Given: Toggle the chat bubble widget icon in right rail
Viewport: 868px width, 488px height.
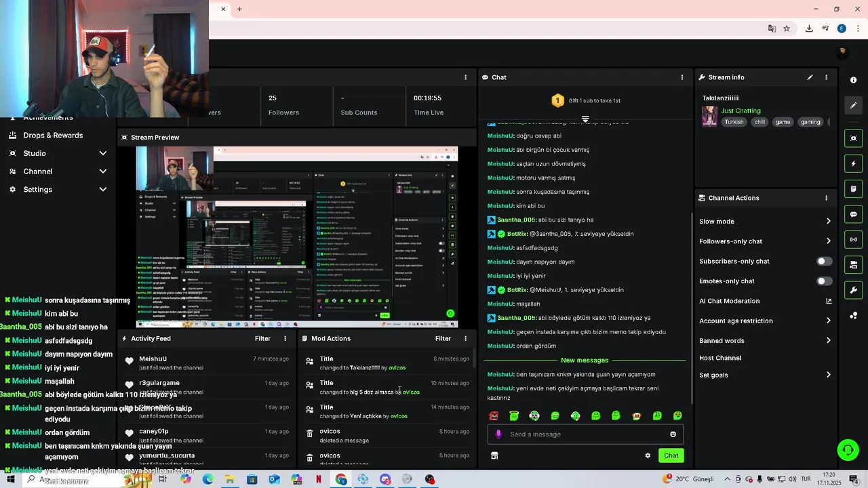Looking at the screenshot, I should coord(853,214).
